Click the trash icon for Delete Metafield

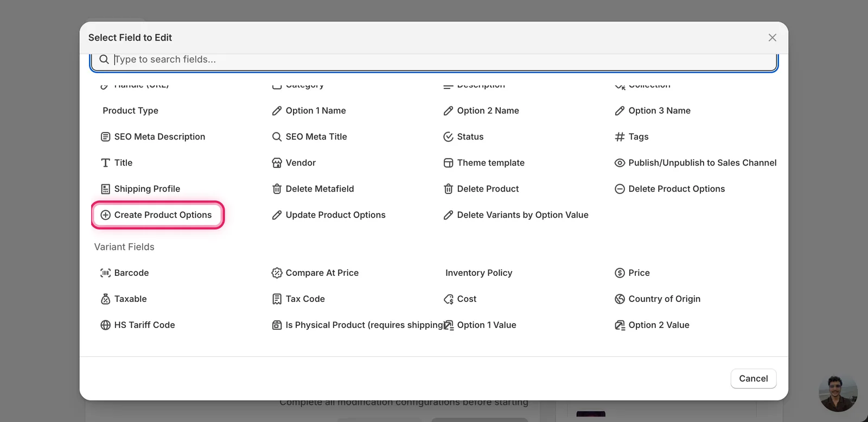277,189
